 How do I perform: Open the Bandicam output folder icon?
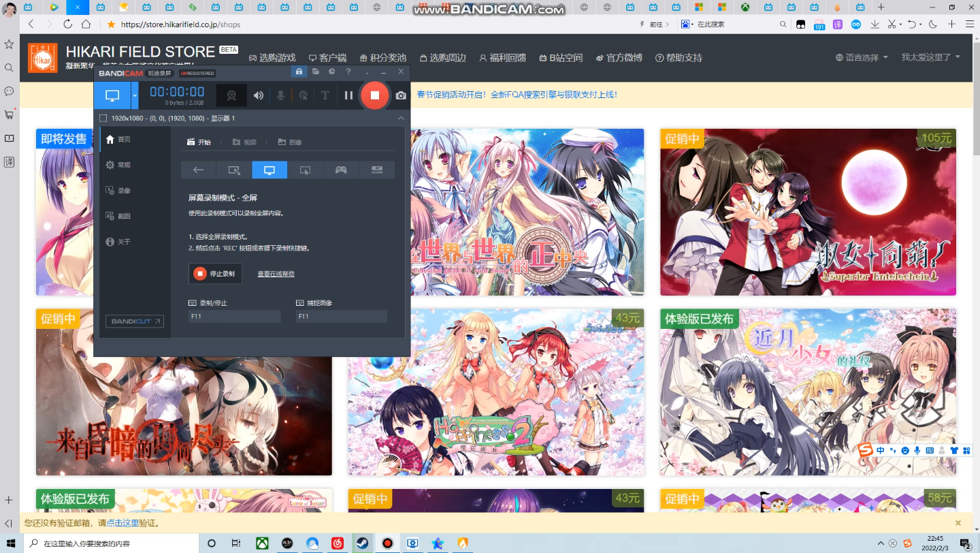[x=316, y=72]
